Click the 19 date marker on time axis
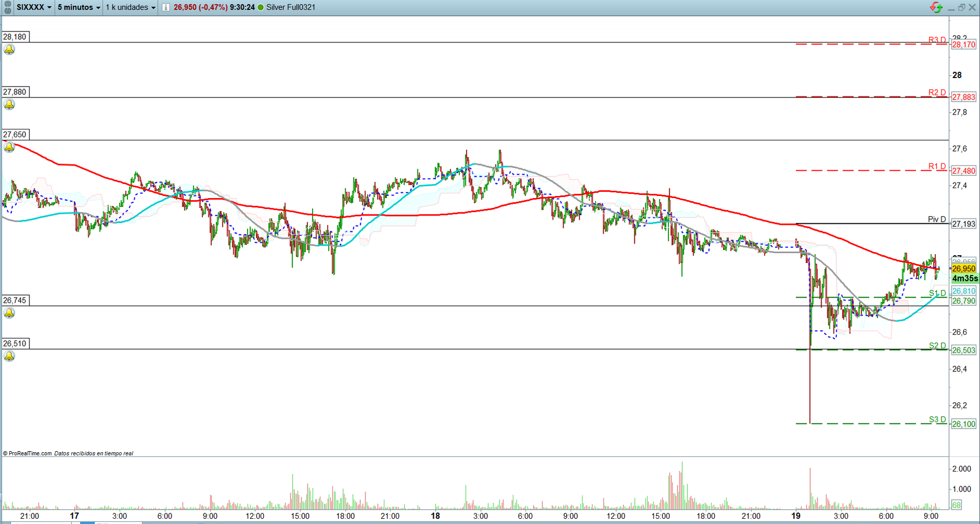The height and width of the screenshot is (524, 980). click(x=796, y=516)
